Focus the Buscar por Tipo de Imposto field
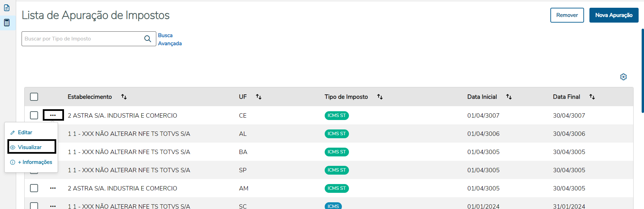Image resolution: width=644 pixels, height=209 pixels. coord(83,39)
